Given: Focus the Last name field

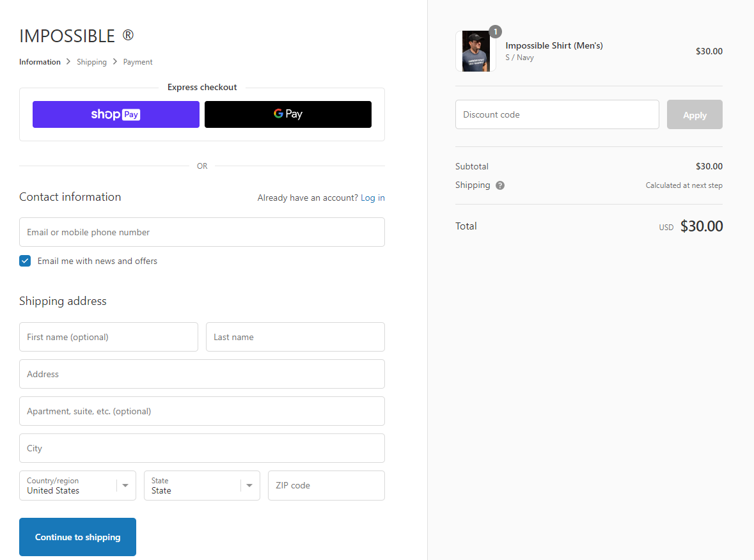Looking at the screenshot, I should [295, 337].
